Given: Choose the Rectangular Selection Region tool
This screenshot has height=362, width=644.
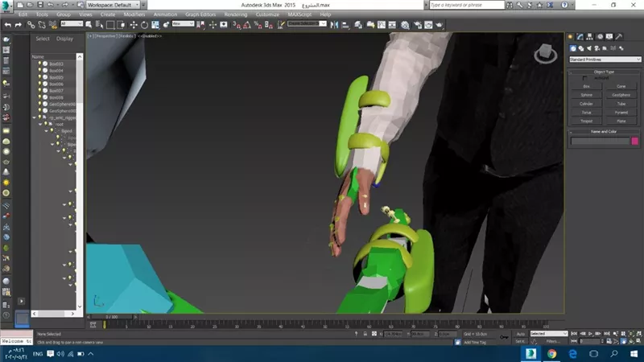Looking at the screenshot, I should 110,25.
